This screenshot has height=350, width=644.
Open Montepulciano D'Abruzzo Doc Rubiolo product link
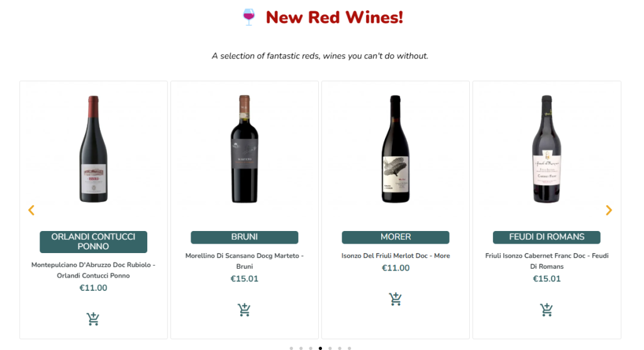pyautogui.click(x=94, y=270)
